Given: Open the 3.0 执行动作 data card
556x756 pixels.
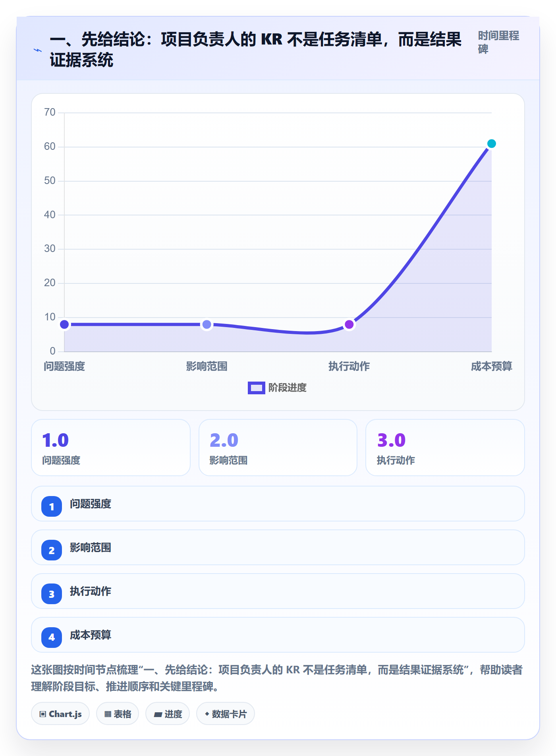Looking at the screenshot, I should point(445,448).
